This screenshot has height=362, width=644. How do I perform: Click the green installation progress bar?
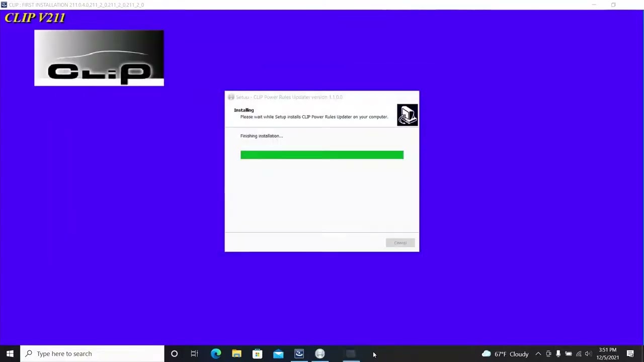point(322,155)
